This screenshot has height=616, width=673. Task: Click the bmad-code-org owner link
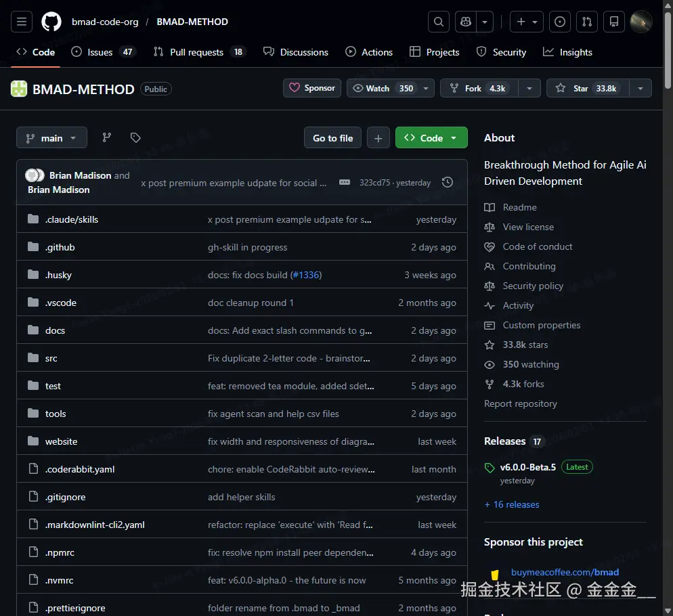pos(105,22)
